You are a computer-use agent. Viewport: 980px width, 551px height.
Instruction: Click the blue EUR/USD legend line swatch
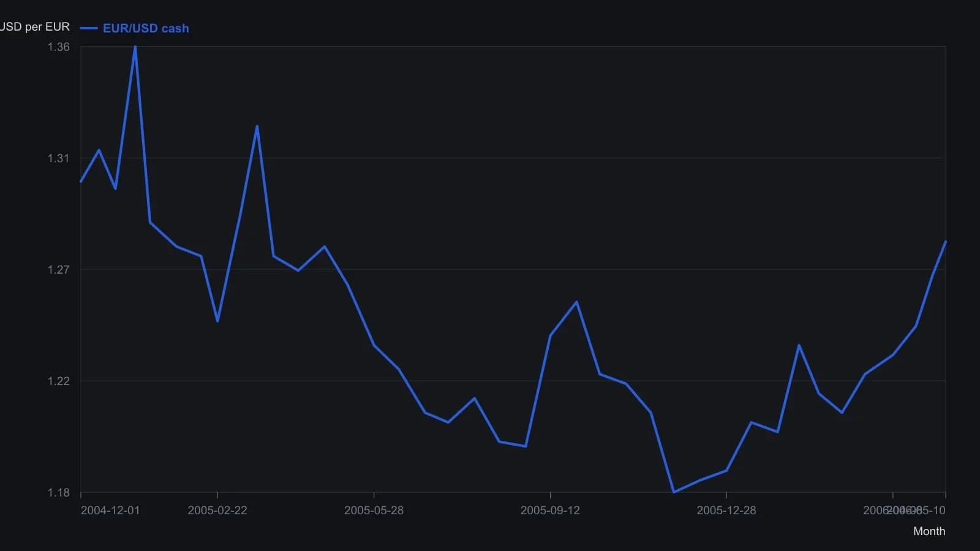tap(89, 28)
